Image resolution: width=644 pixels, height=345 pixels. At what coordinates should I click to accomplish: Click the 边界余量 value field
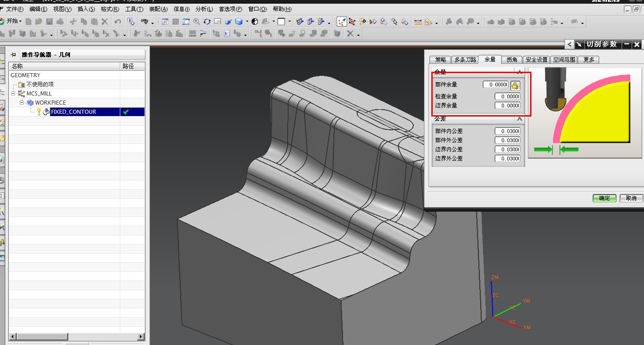point(507,106)
